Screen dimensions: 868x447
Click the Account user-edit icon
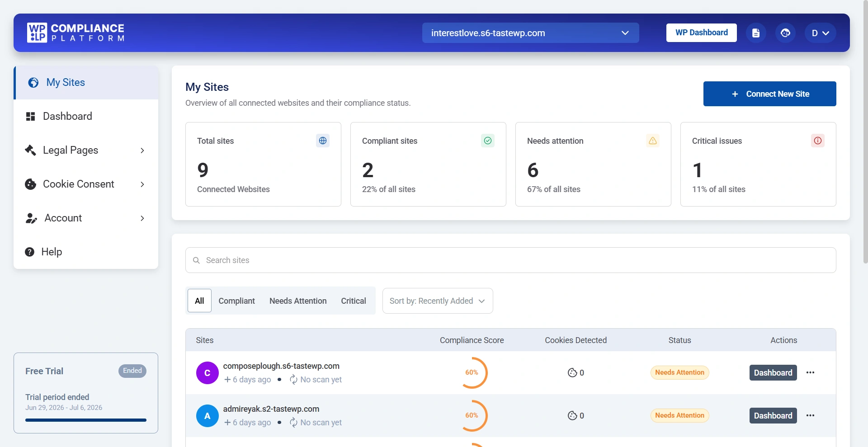[x=31, y=218]
